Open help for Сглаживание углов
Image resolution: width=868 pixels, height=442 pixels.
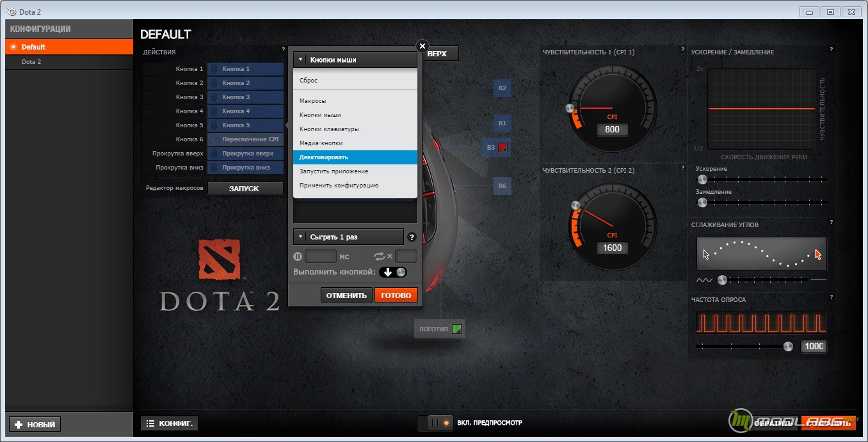pyautogui.click(x=832, y=222)
